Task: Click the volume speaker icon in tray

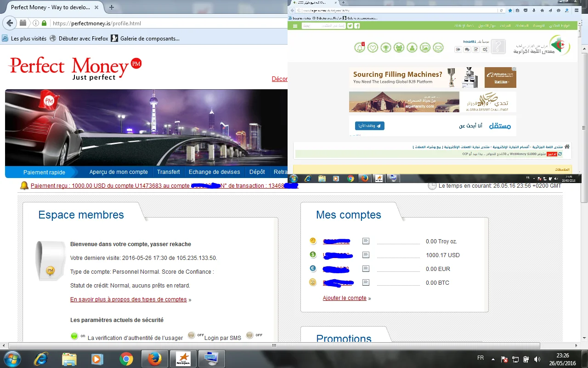Action: (x=537, y=359)
